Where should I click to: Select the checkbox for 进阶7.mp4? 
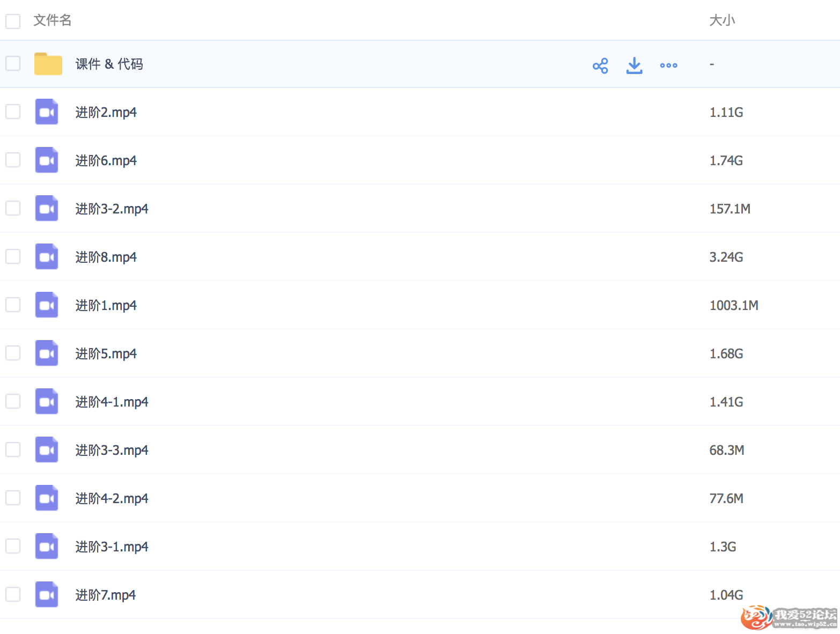coord(13,594)
